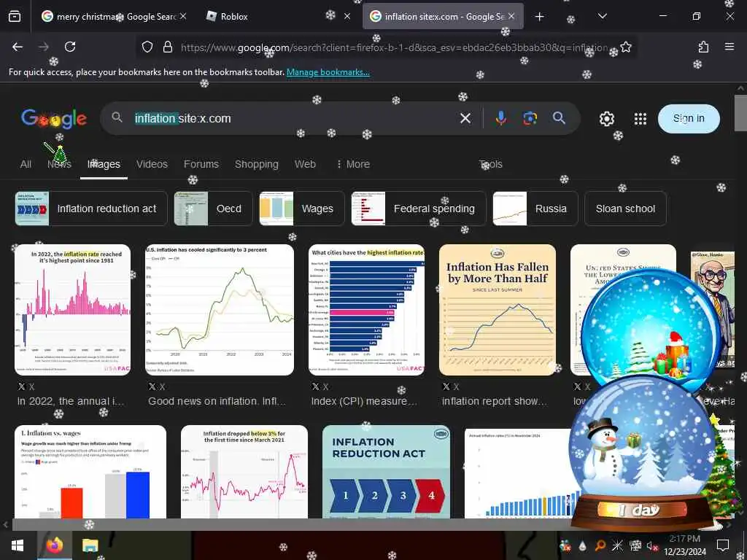Filter by the Oecd chip

pos(213,209)
